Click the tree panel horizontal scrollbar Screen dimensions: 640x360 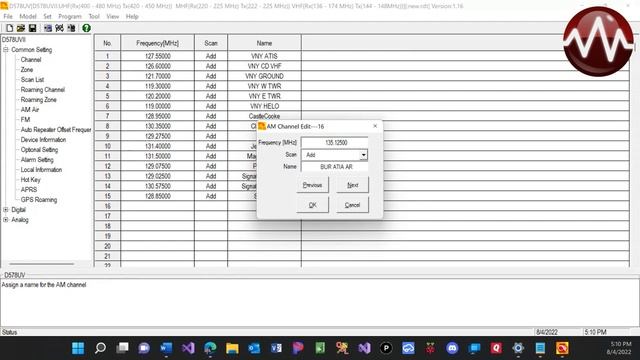[x=42, y=264]
